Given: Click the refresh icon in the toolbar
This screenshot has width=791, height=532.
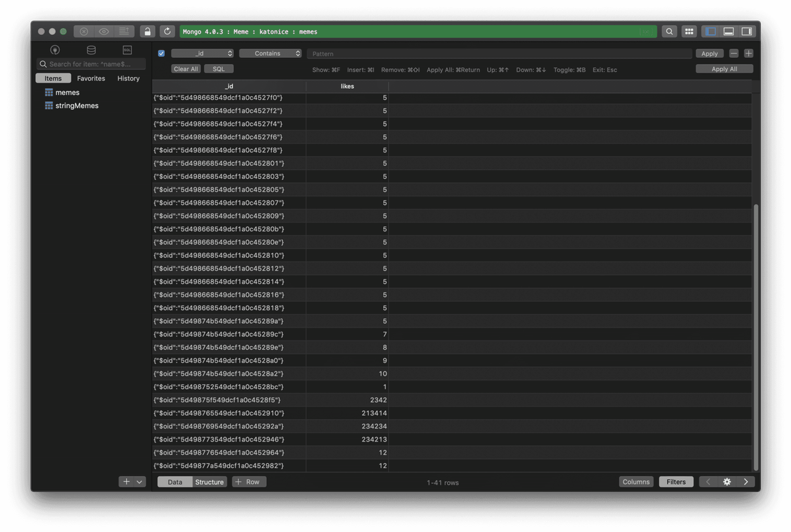Looking at the screenshot, I should coord(167,31).
